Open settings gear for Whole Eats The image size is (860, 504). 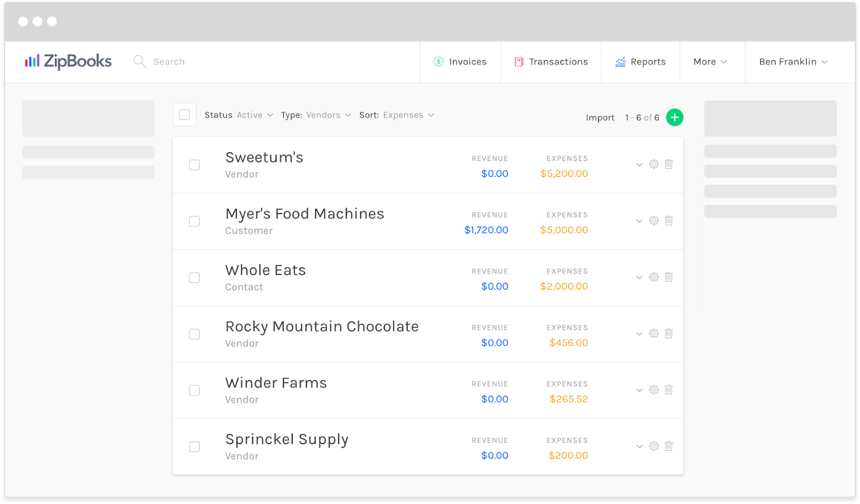[654, 277]
